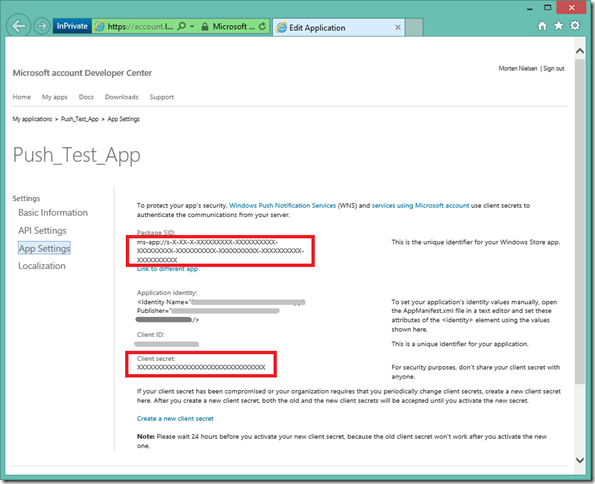The width and height of the screenshot is (595, 484).
Task: Select Localization in sidebar
Action: [42, 266]
